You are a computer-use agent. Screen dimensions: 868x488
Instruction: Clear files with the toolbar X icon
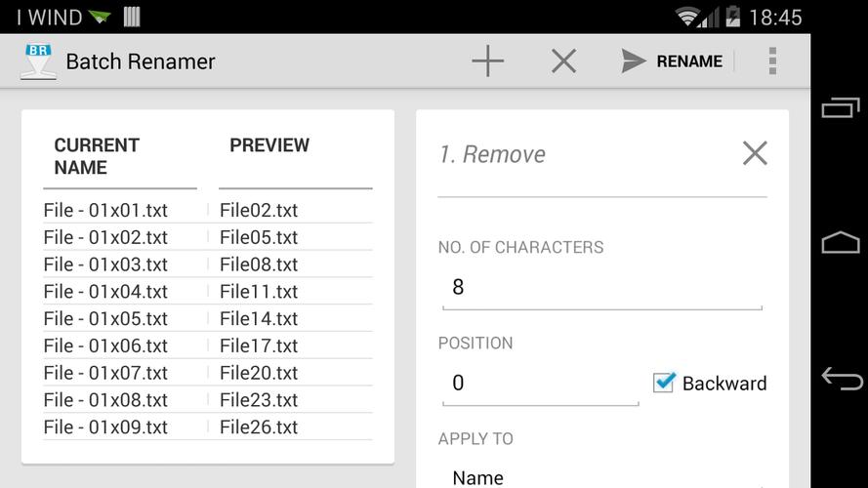pos(563,61)
